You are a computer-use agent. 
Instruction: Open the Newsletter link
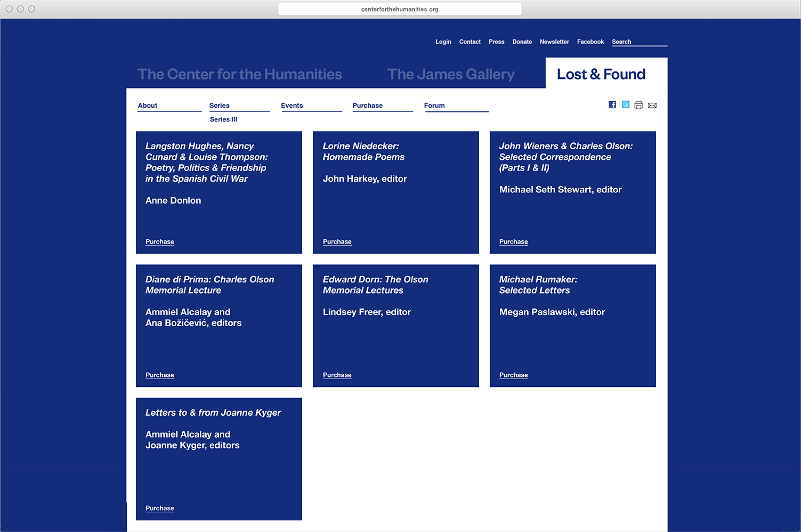click(554, 42)
